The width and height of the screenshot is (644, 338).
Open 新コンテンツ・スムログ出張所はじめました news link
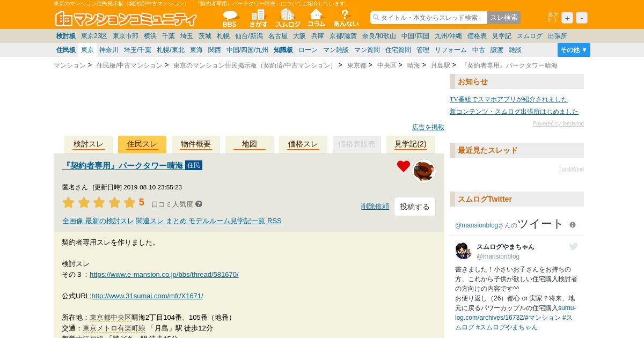[x=514, y=112]
